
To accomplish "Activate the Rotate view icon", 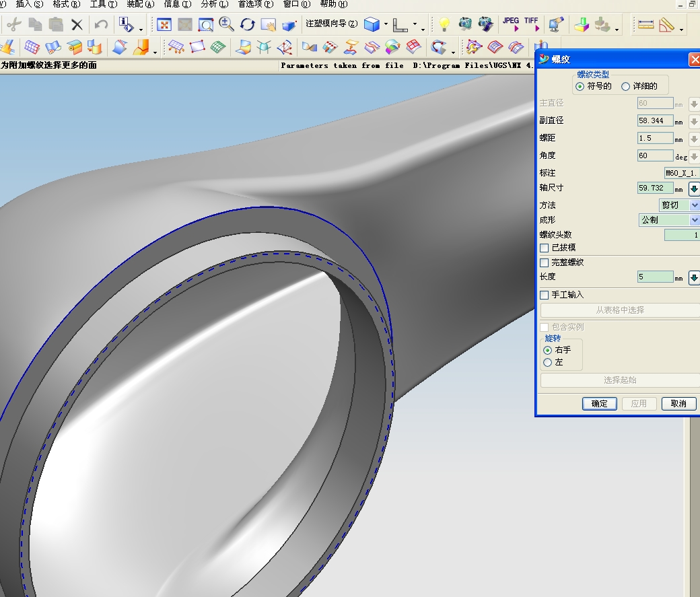I will click(247, 24).
